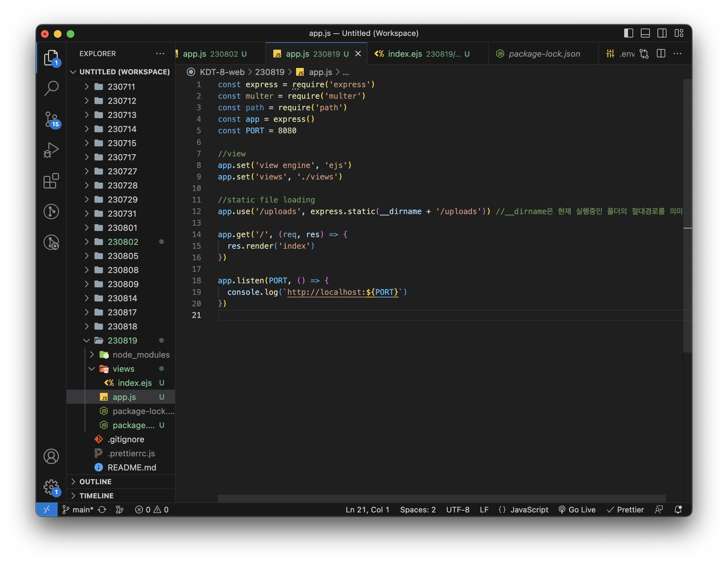Click 230819 breadcrumb segment

coord(270,72)
